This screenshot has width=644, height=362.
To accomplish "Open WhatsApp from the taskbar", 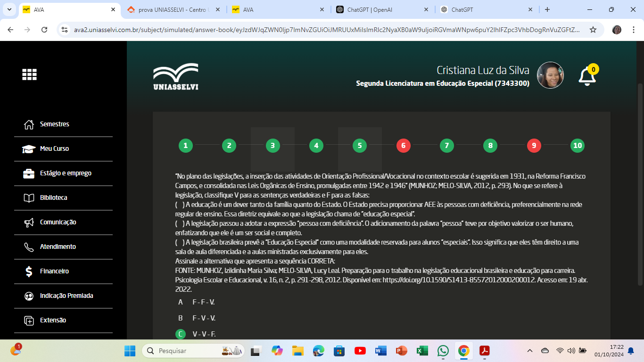I will [443, 351].
